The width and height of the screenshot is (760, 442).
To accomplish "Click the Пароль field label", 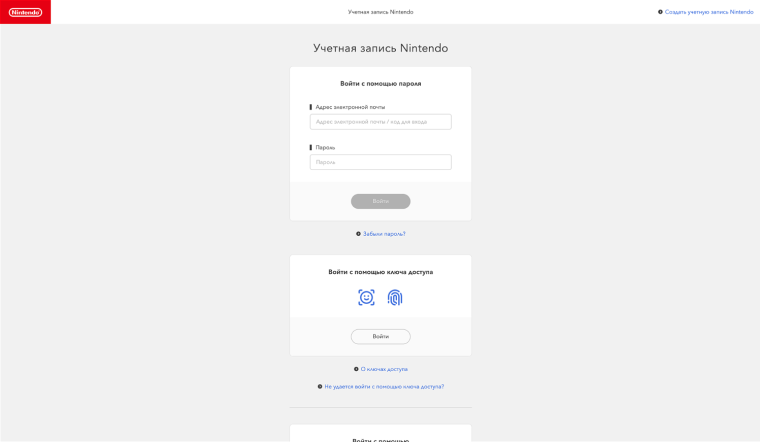I will (325, 147).
